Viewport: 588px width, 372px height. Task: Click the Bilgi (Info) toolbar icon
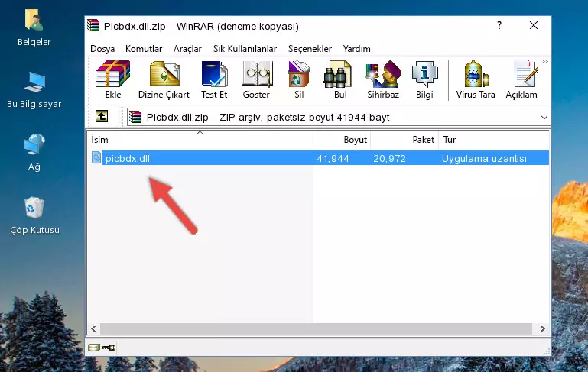(424, 79)
